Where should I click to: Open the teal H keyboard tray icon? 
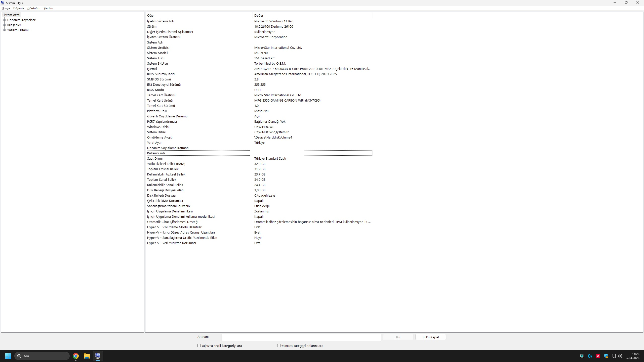tap(582, 356)
